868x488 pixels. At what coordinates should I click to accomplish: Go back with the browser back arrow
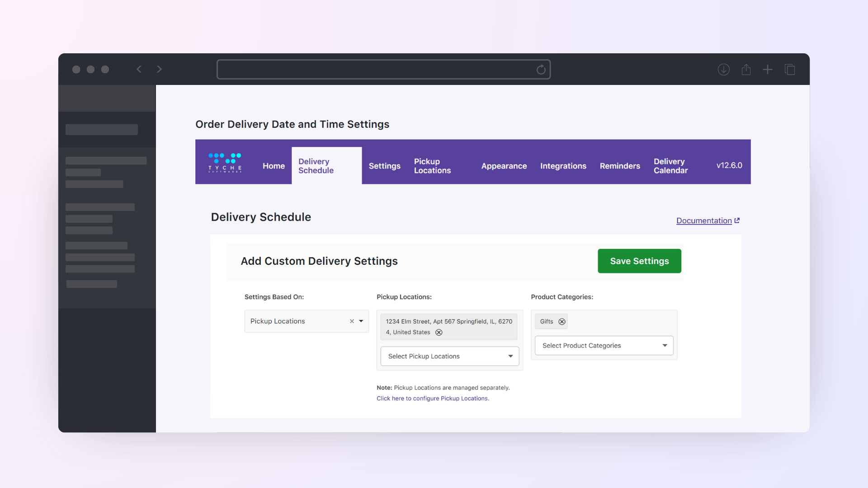(139, 69)
